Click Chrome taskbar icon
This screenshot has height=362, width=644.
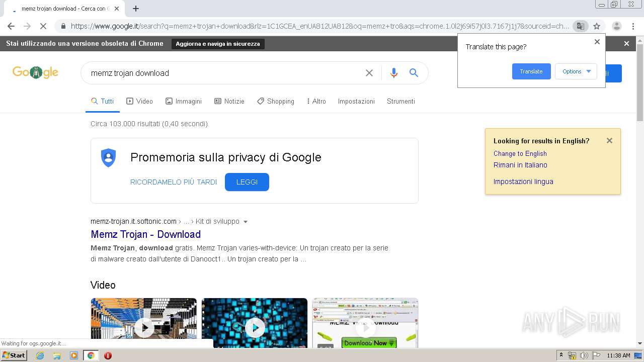tap(91, 355)
